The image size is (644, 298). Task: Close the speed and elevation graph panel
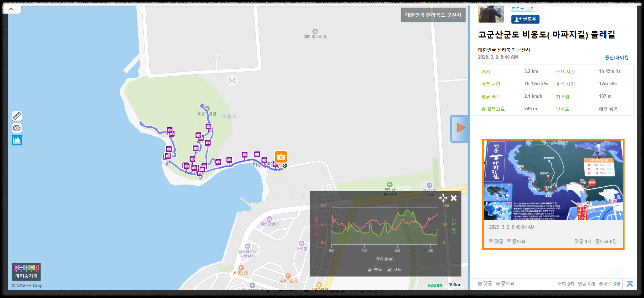pos(454,198)
